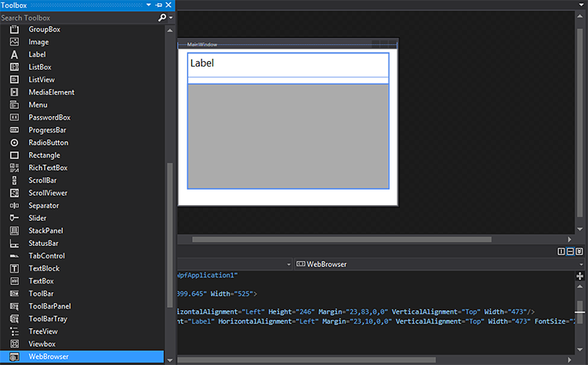
Task: Select the StackPanel control
Action: [x=45, y=230]
